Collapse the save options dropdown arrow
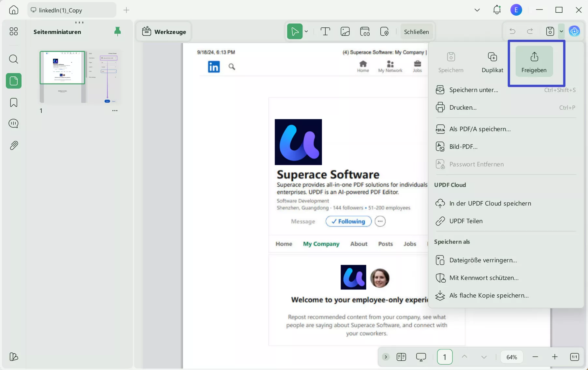 tap(561, 31)
